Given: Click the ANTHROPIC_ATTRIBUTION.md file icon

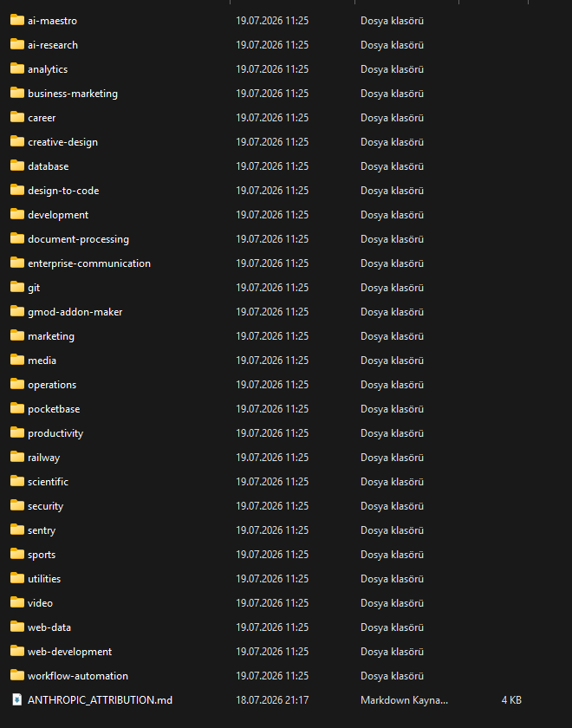Looking at the screenshot, I should (x=17, y=699).
